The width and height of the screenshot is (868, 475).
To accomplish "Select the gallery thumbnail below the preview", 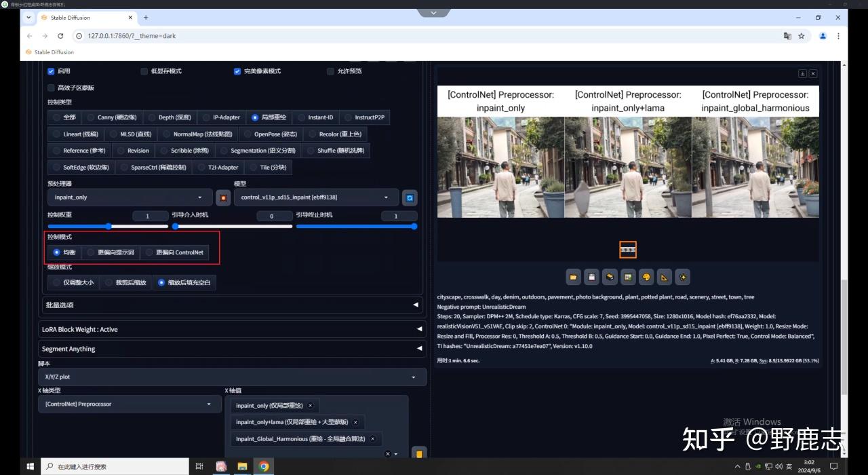I will tap(627, 250).
